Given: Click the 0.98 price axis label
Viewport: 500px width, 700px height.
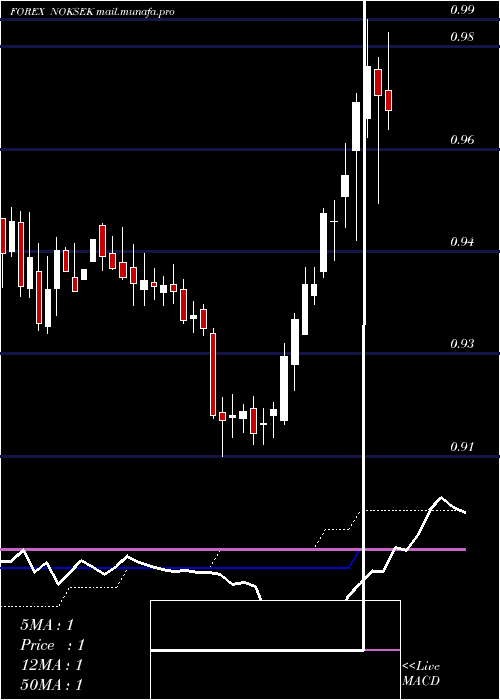Looking at the screenshot, I should pyautogui.click(x=462, y=37).
